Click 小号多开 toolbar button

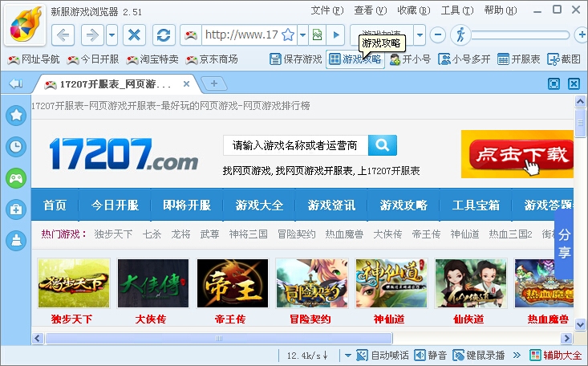tap(464, 59)
